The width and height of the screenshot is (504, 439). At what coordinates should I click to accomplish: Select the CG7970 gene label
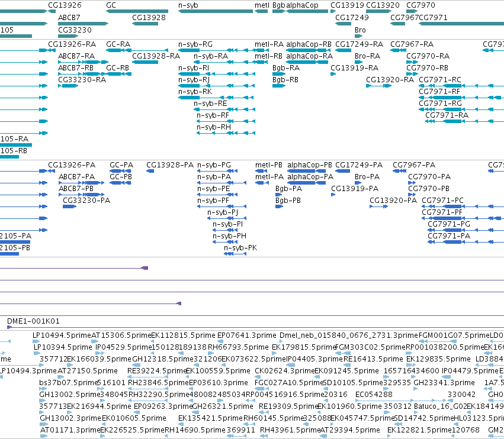pos(420,5)
